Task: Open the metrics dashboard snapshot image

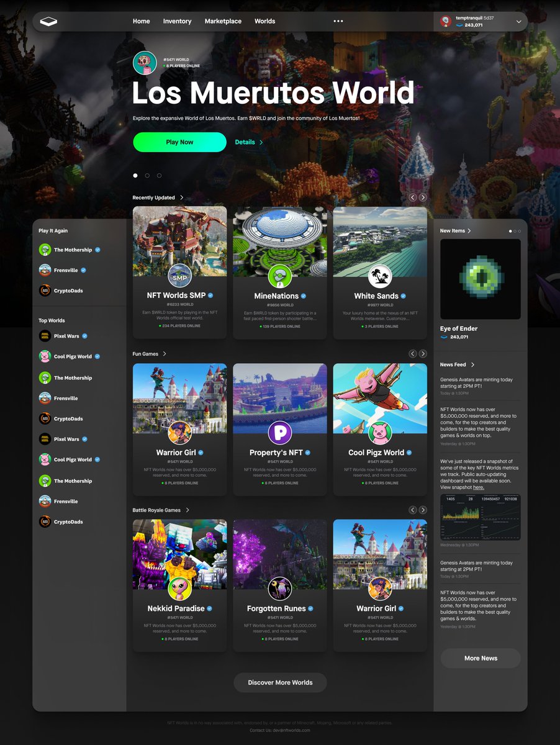Action: [x=481, y=517]
